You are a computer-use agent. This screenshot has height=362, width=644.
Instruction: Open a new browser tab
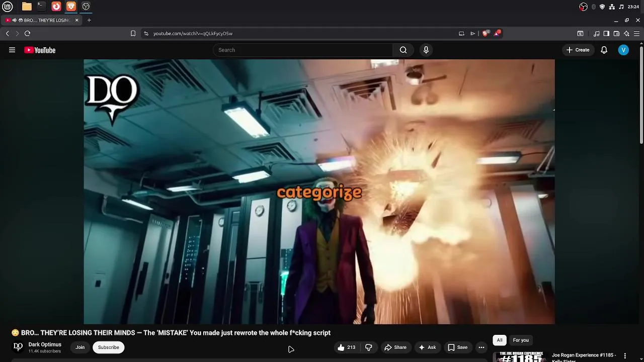point(89,20)
